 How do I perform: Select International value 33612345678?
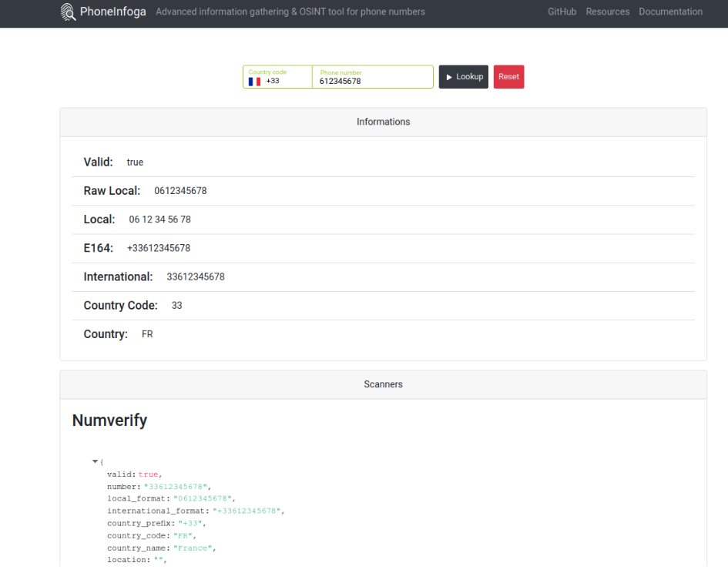pos(196,276)
